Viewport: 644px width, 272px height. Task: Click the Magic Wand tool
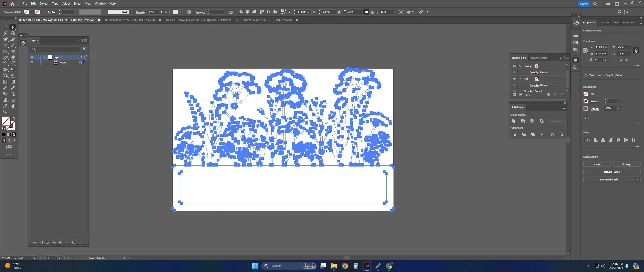coord(5,34)
